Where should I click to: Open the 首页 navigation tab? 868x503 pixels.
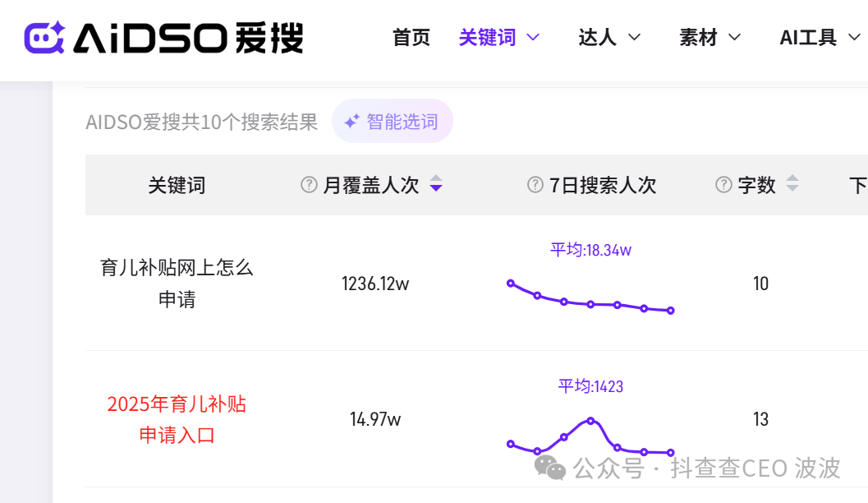click(411, 37)
